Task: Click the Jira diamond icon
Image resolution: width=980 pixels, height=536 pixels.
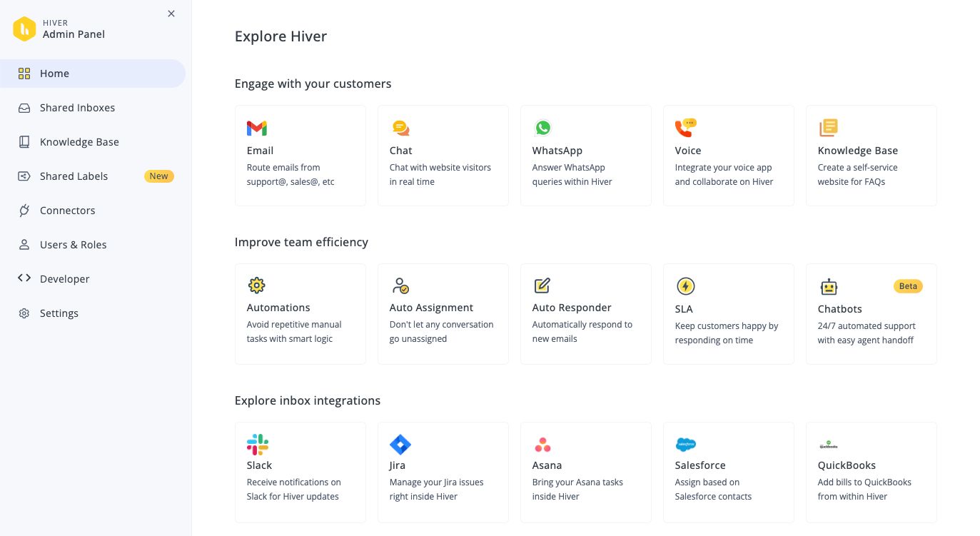Action: (x=400, y=445)
